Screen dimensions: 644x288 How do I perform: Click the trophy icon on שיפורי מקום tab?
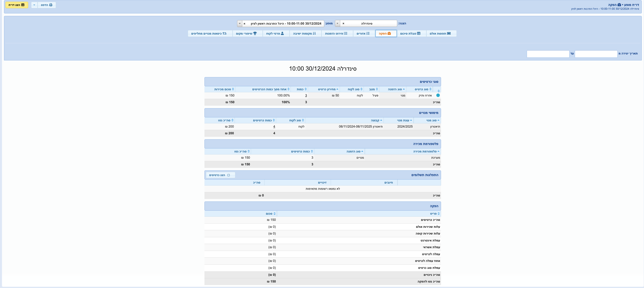[255, 33]
